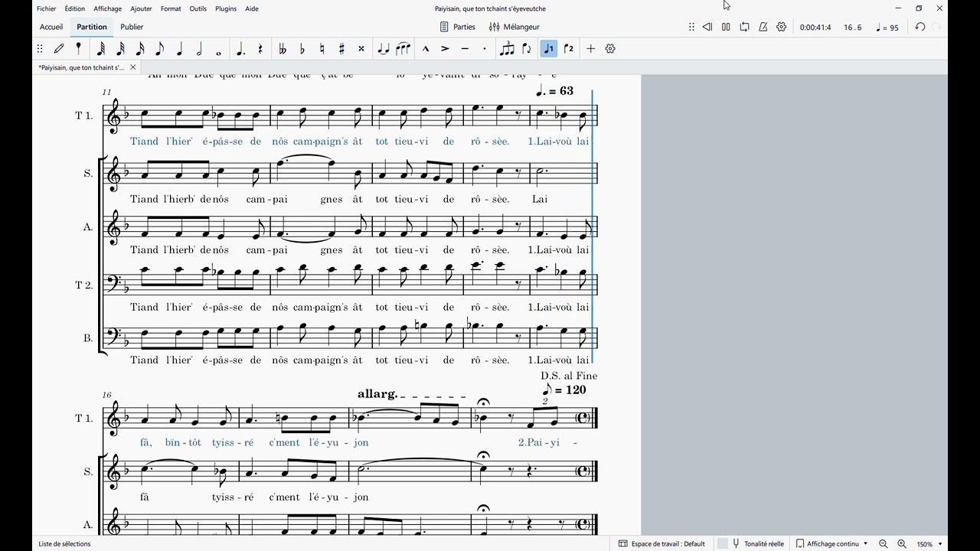This screenshot has width=980, height=551.
Task: Zoom out the score
Action: tap(884, 544)
